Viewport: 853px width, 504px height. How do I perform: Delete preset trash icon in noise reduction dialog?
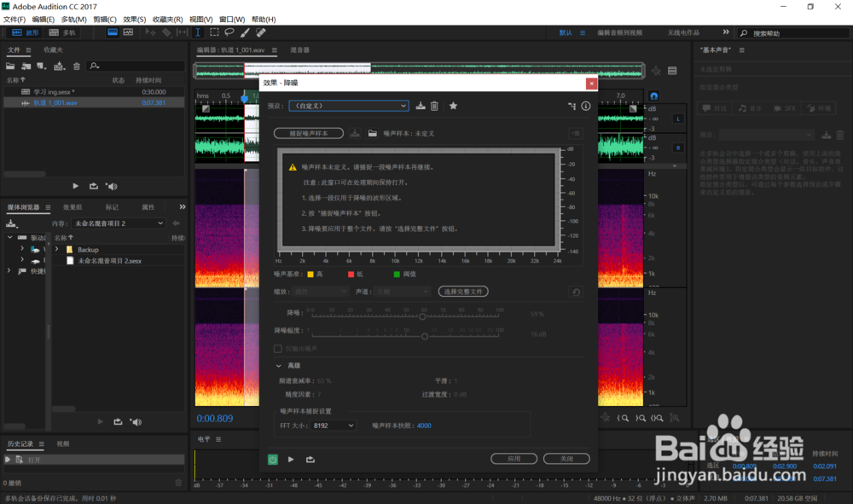(x=434, y=106)
